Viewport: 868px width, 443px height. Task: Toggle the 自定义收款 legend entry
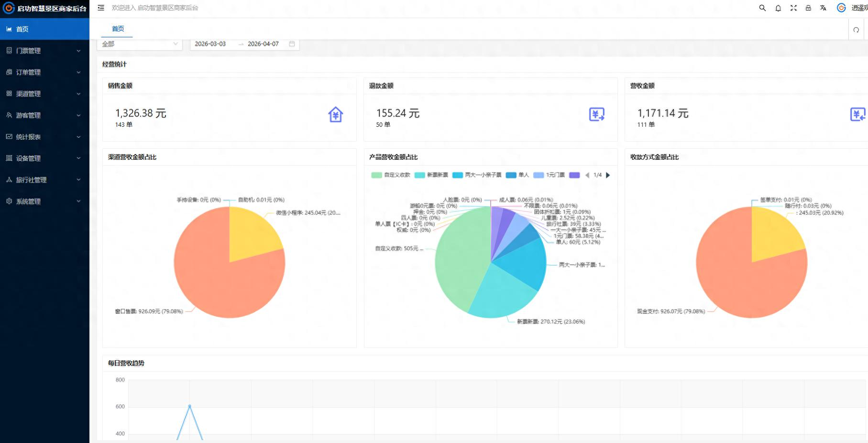391,175
